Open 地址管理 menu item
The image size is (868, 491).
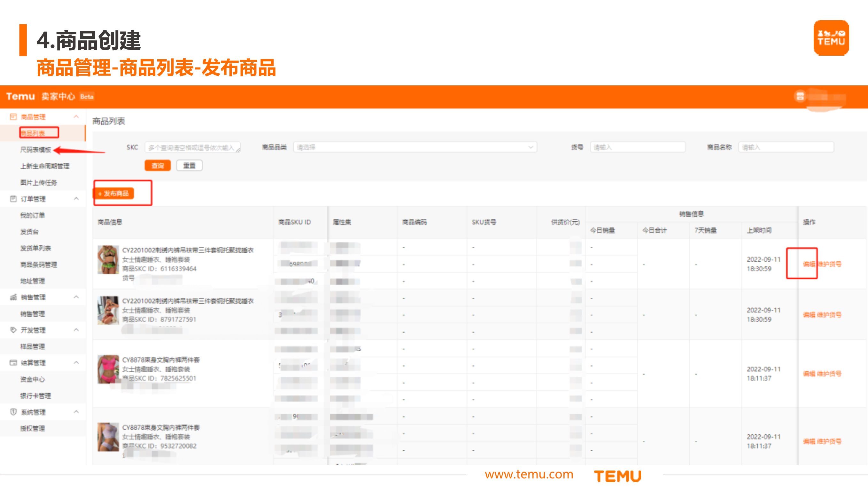pyautogui.click(x=32, y=281)
